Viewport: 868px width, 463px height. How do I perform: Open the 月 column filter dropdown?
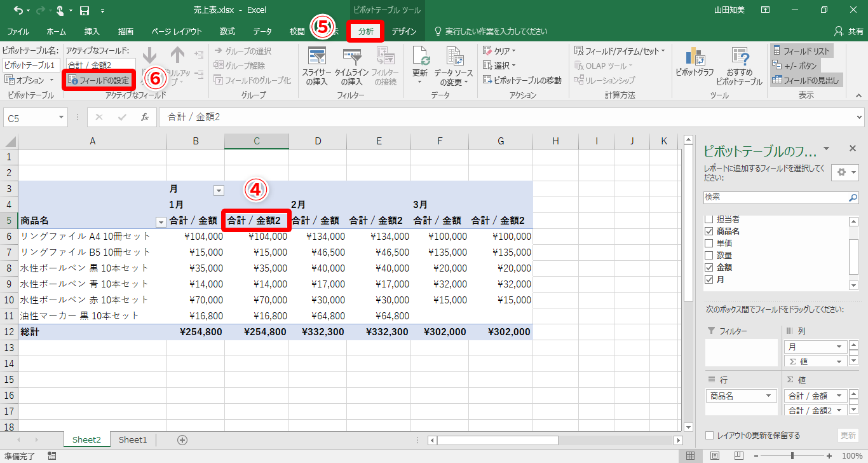pos(219,190)
